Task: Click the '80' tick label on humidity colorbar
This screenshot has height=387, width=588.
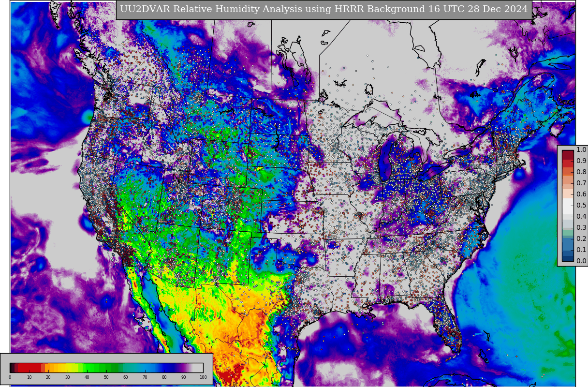Action: [164, 377]
